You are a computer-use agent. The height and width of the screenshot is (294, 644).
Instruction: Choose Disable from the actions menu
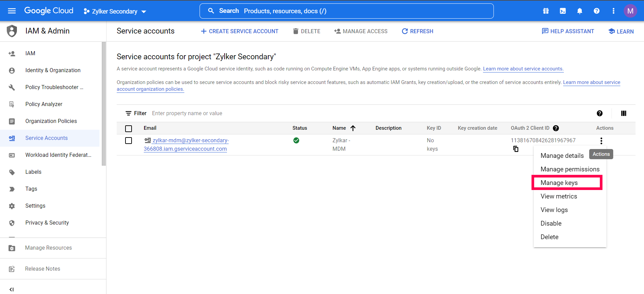pyautogui.click(x=570, y=224)
